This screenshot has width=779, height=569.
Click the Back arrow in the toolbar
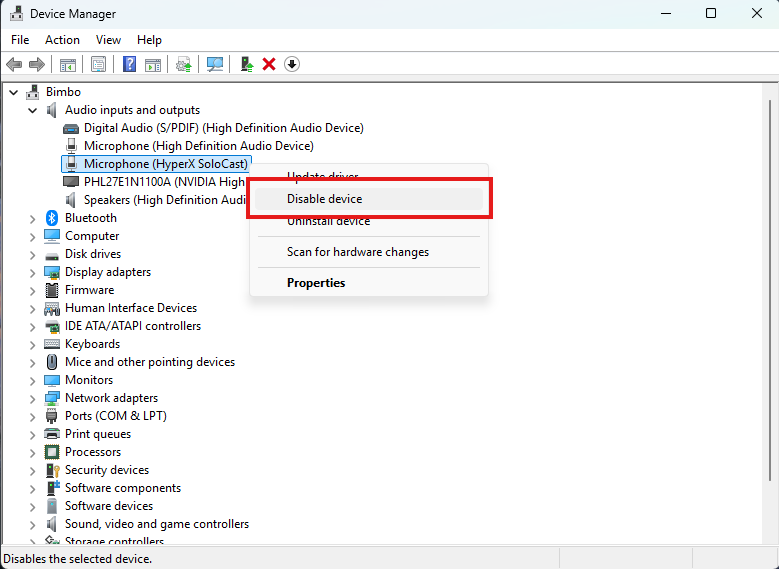[x=14, y=64]
